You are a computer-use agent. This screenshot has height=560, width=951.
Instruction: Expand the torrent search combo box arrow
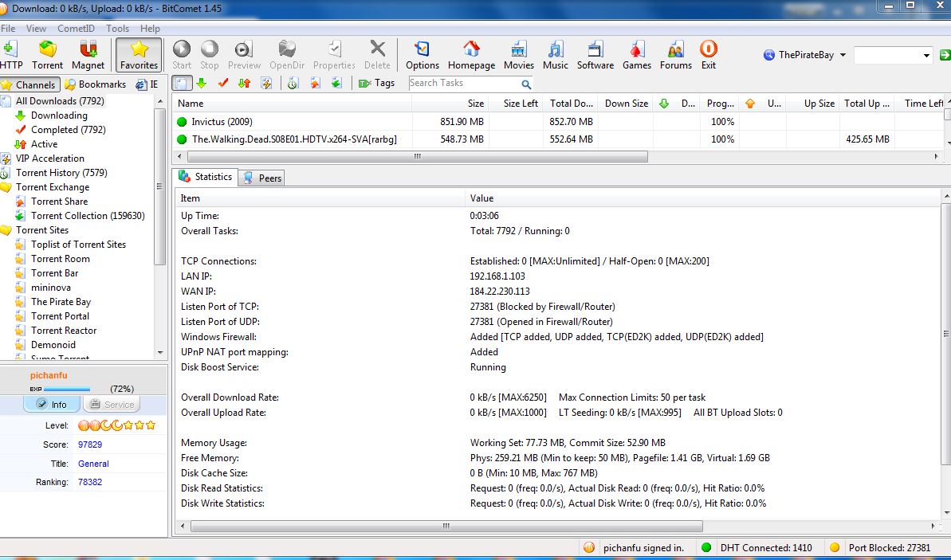[x=926, y=55]
